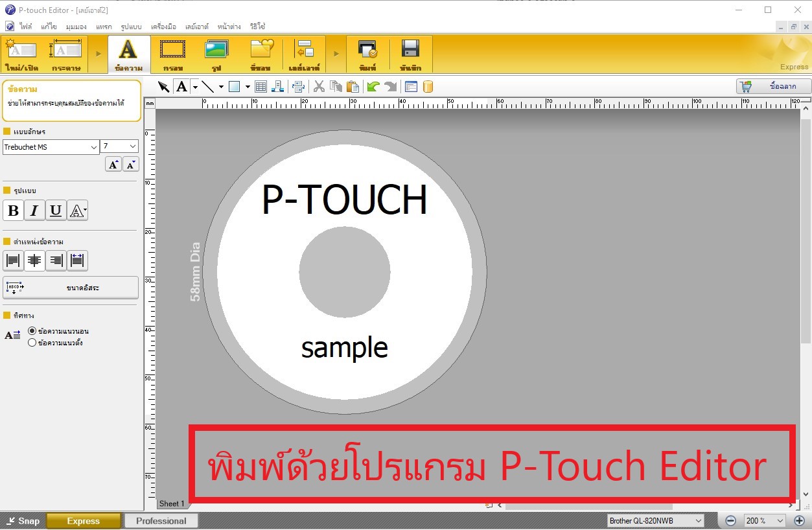Viewport: 812px width, 530px height.
Task: Open the Image (รูป) ribbon icon
Action: coord(216,54)
